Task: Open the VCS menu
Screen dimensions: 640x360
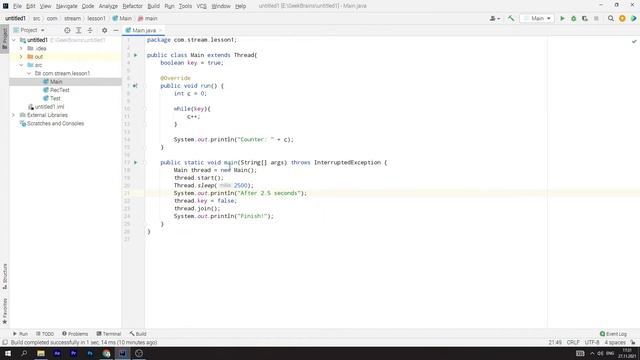Action: pyautogui.click(x=201, y=6)
